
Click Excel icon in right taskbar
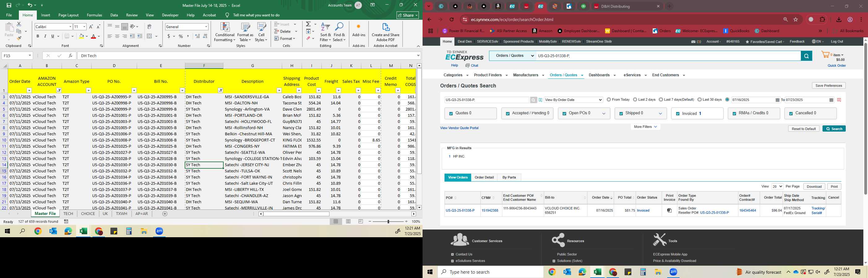pyautogui.click(x=597, y=272)
